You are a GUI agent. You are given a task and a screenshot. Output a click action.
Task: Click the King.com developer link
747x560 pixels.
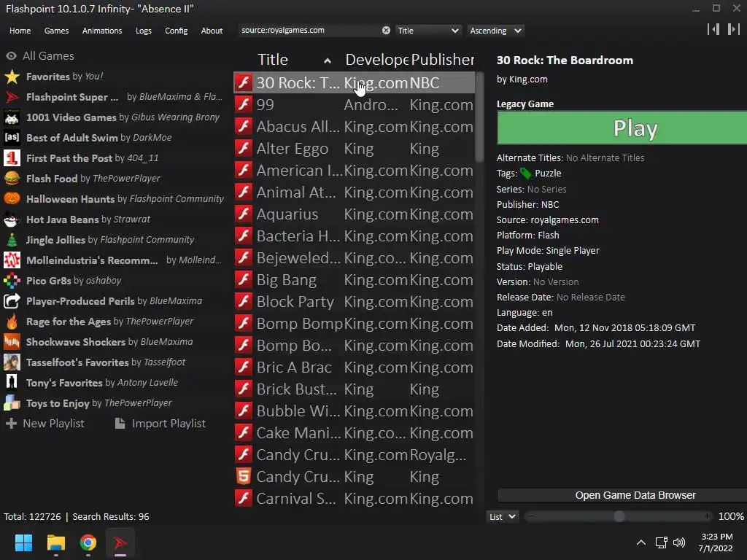(528, 79)
